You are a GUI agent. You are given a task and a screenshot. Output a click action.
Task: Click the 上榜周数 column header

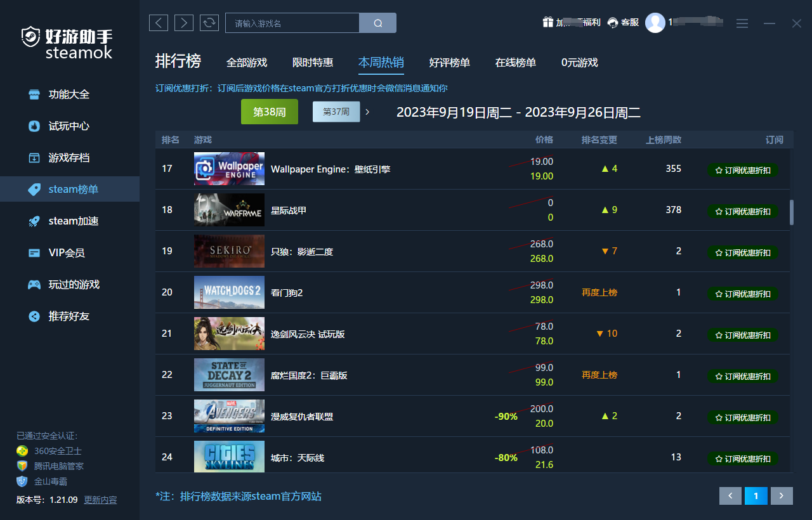point(664,140)
